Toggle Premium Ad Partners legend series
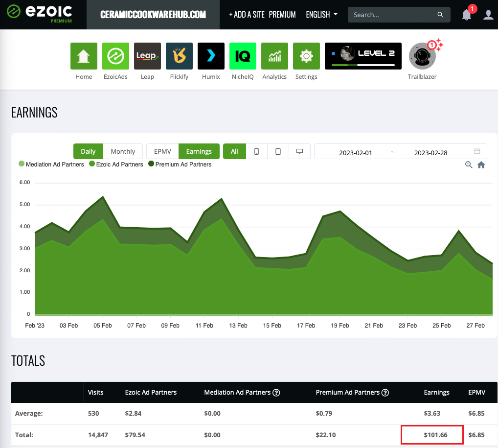 pyautogui.click(x=180, y=164)
